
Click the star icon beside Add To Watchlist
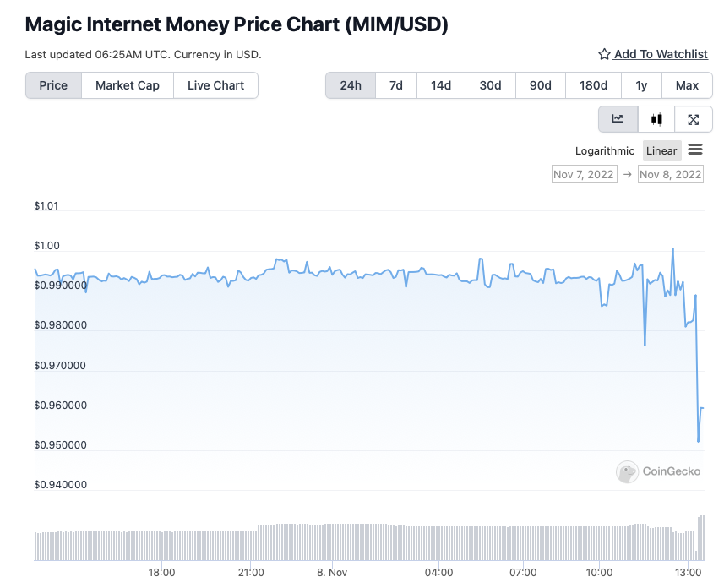[604, 55]
